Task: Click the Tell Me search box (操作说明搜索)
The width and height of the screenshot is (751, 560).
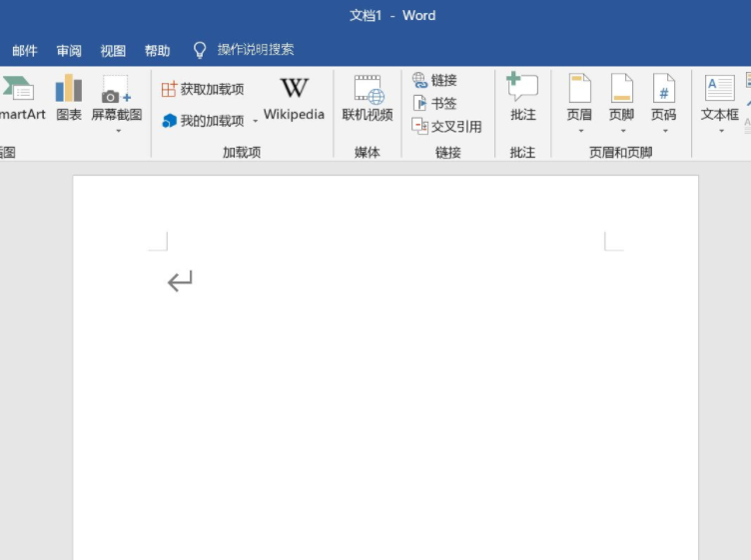Action: tap(256, 50)
